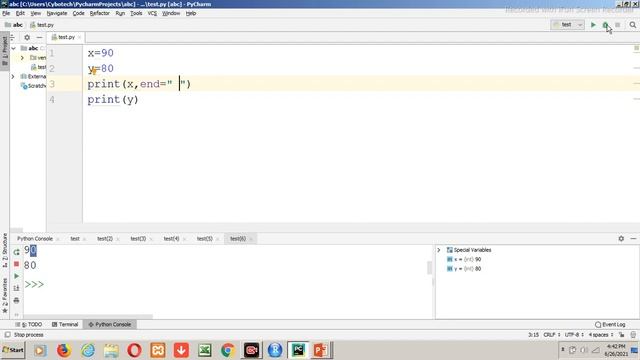Toggle the Favorites side tool window
Image resolution: width=640 pixels, height=360 pixels.
(x=5, y=296)
